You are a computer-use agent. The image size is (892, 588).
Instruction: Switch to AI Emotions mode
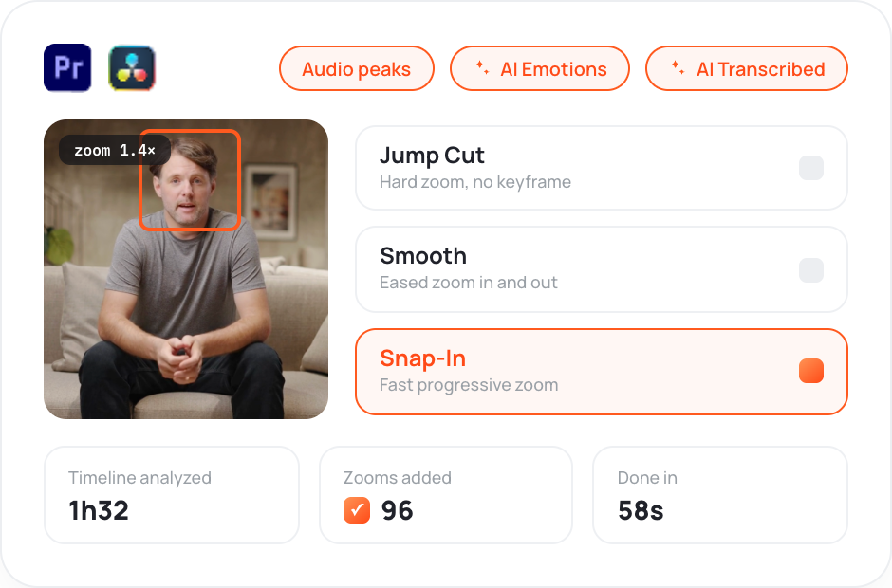pyautogui.click(x=540, y=68)
